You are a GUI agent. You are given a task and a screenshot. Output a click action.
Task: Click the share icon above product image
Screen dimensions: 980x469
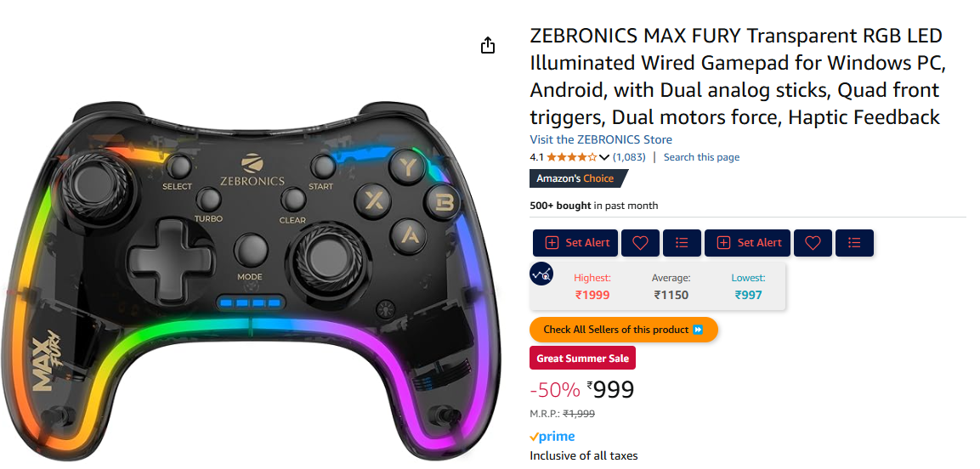click(488, 46)
